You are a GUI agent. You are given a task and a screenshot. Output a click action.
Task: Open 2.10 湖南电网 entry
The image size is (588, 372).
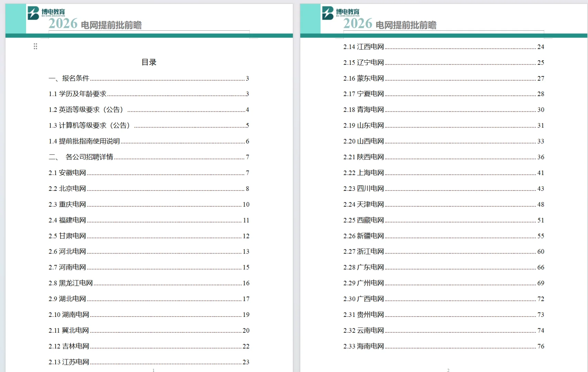tap(149, 315)
